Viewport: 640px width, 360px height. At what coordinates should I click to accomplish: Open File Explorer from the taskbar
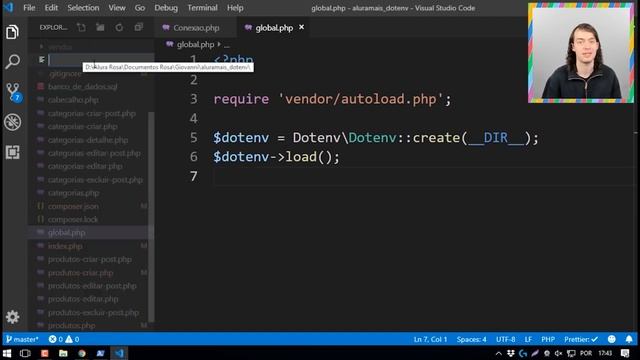[x=63, y=353]
